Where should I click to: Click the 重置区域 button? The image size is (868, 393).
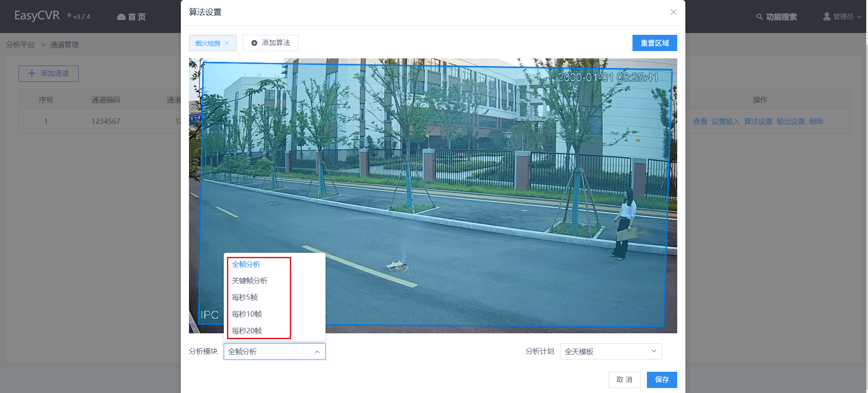(x=654, y=43)
